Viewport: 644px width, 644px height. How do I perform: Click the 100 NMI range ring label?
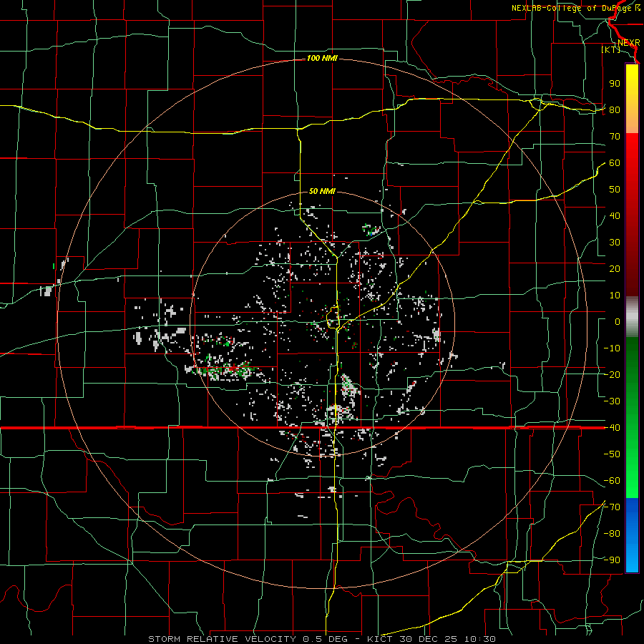tap(322, 59)
